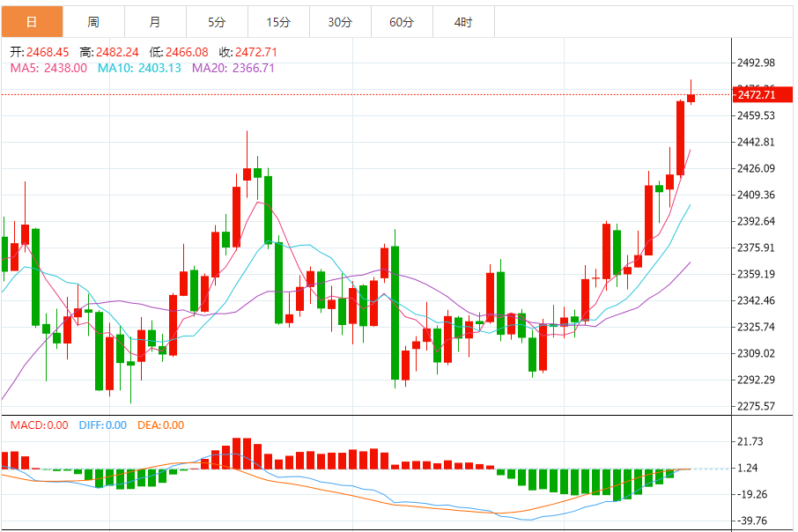The image size is (798, 532).
Task: Click the 21.73 MACD axis label
Action: pos(750,442)
